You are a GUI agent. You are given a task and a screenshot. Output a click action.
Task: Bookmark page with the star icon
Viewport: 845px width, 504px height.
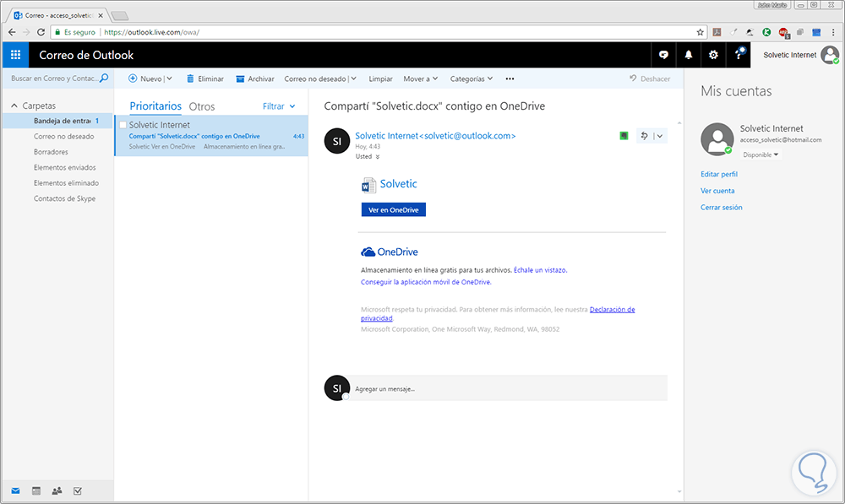(700, 32)
